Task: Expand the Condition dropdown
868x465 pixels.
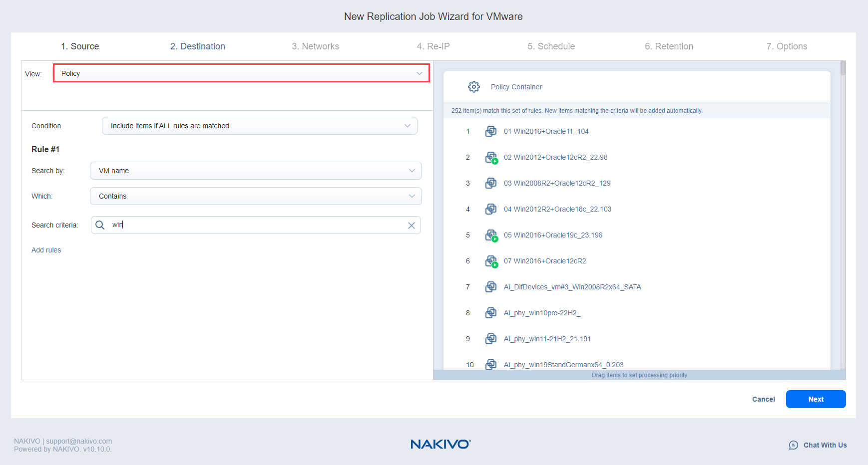Action: pyautogui.click(x=259, y=126)
